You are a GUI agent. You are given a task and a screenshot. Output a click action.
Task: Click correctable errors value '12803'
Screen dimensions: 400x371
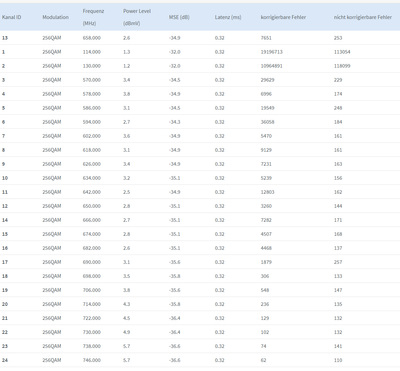(268, 192)
